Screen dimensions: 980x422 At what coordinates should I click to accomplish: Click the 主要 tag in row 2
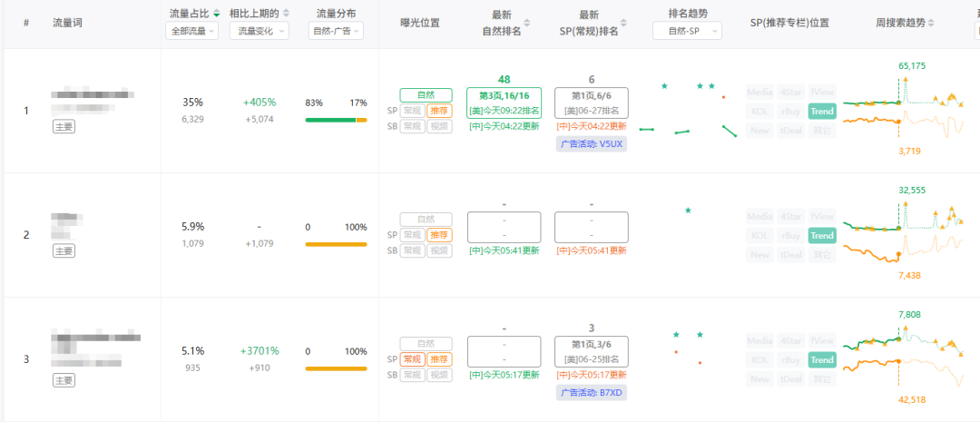point(64,251)
